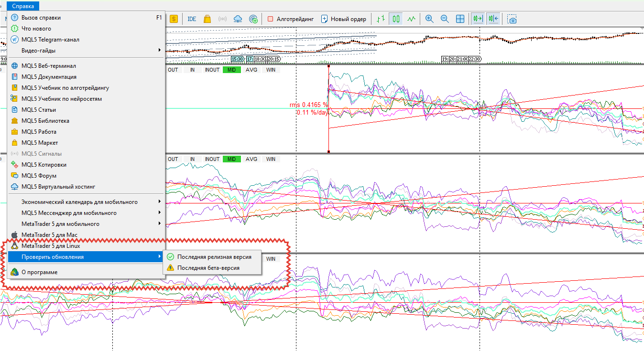Toggle MID mode in the top indicator panel
The width and height of the screenshot is (644, 351).
231,70
